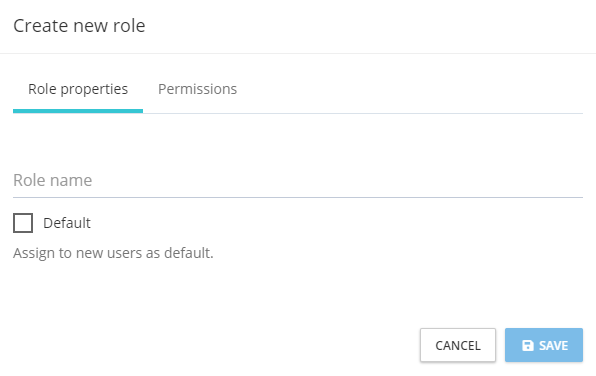Enable the Default checkbox
Screen dimensions: 596x376
coord(23,223)
